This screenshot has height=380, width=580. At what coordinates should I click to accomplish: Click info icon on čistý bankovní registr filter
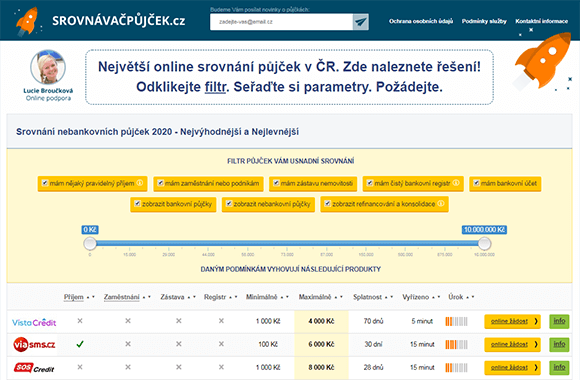[x=456, y=183]
